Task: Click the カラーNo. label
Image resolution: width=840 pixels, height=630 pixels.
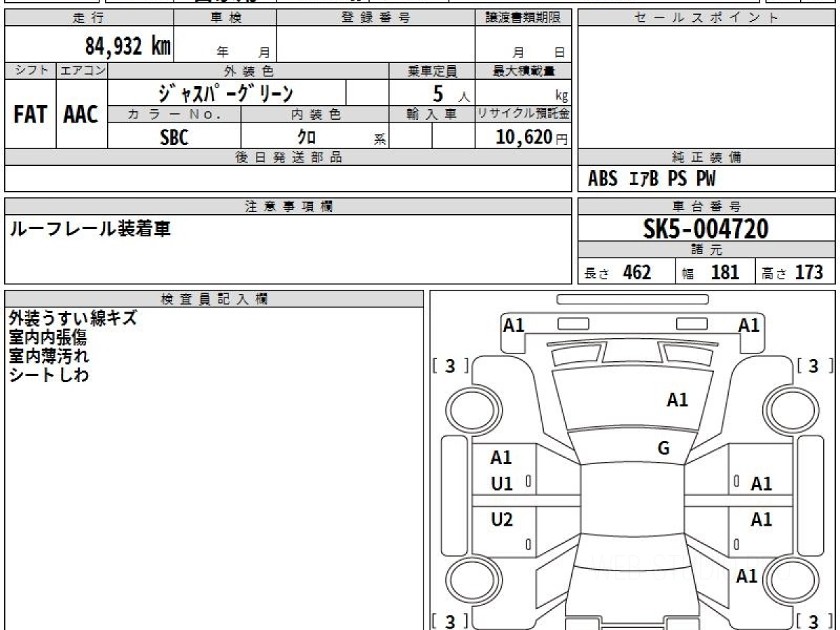Action: [174, 115]
